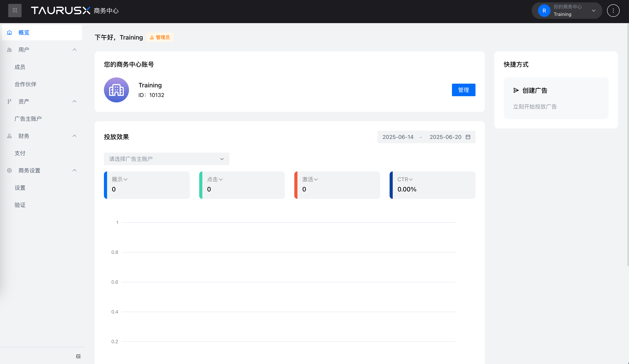This screenshot has height=364, width=629.
Task: Click the end date 2025-06-20 field
Action: 445,137
